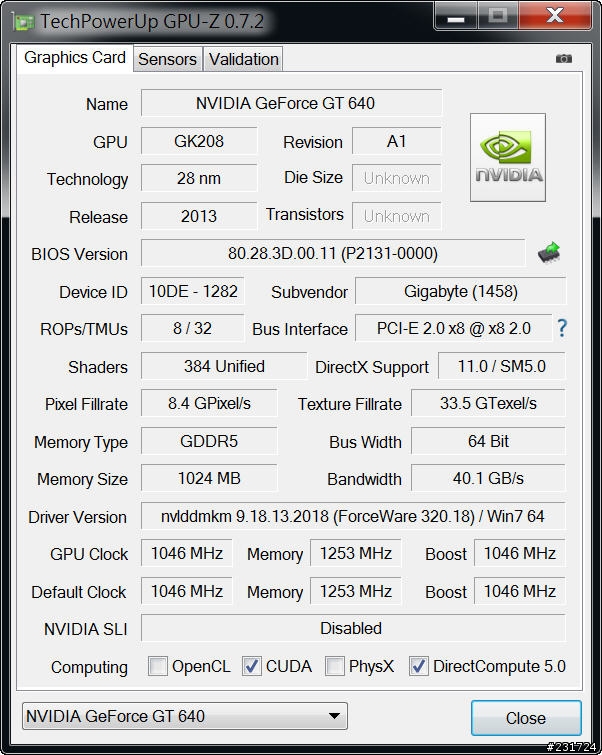Close the window with the red X
The image size is (602, 755).
555,16
